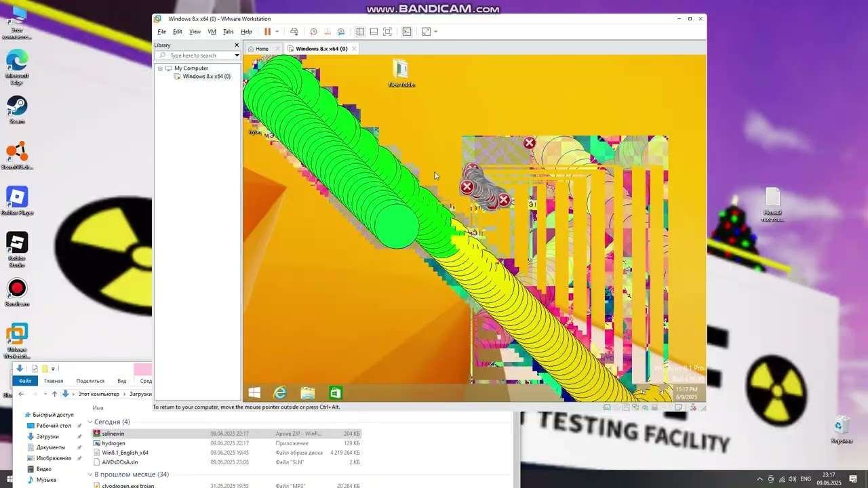This screenshot has height=488, width=868.
Task: Enter VMware full screen mode
Action: point(387,32)
